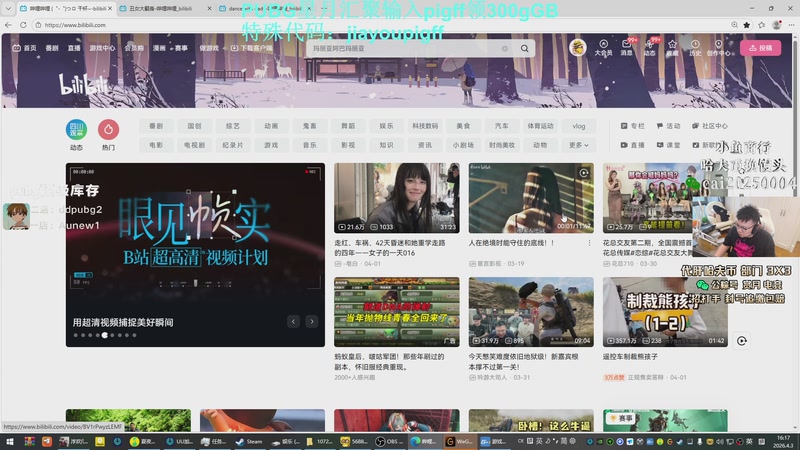
Task: Click the 鬼畜 category button
Action: click(310, 126)
